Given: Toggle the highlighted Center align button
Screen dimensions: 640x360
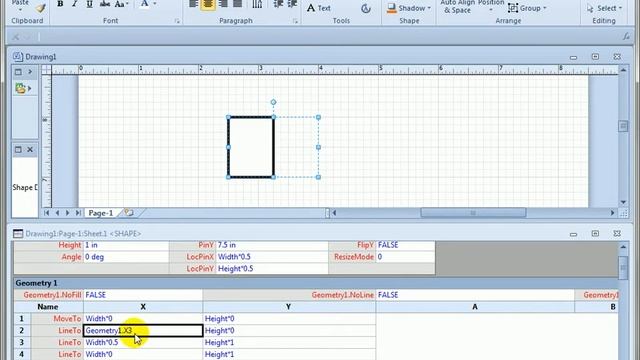Looking at the screenshot, I should click(x=208, y=4).
